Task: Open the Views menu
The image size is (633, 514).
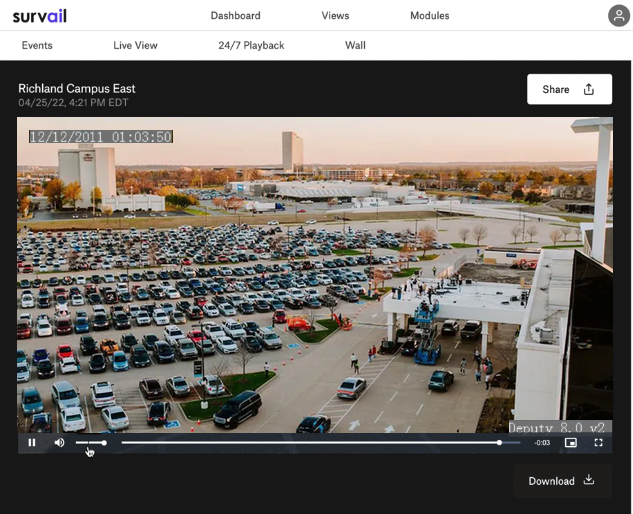Action: (335, 16)
